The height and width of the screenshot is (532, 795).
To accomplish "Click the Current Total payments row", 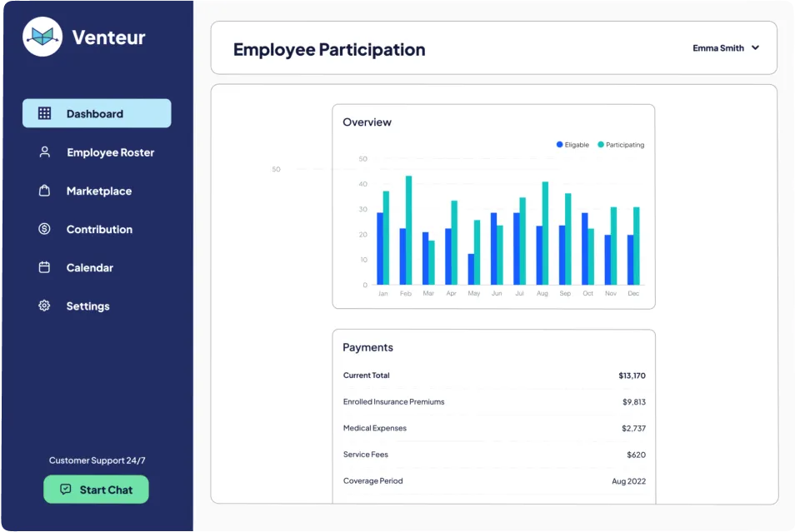I will pyautogui.click(x=493, y=375).
